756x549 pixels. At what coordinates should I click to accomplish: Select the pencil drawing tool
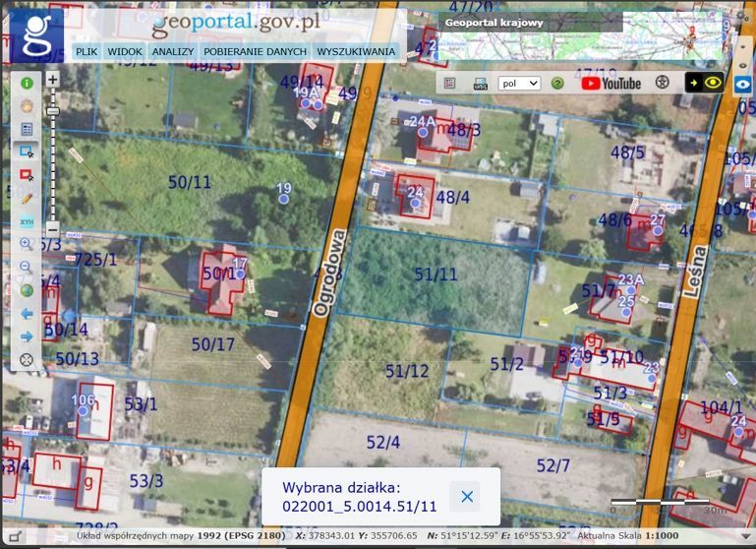click(x=27, y=199)
